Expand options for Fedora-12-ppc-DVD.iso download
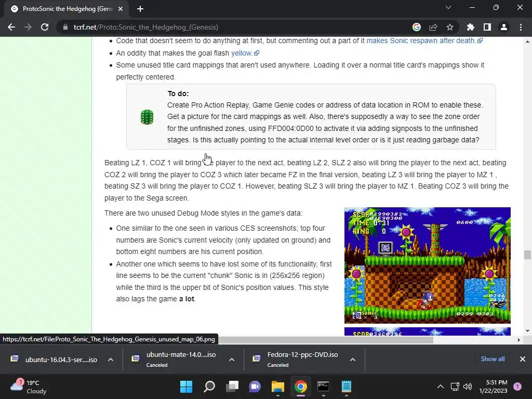Screen dimensions: 532x399 353,360
